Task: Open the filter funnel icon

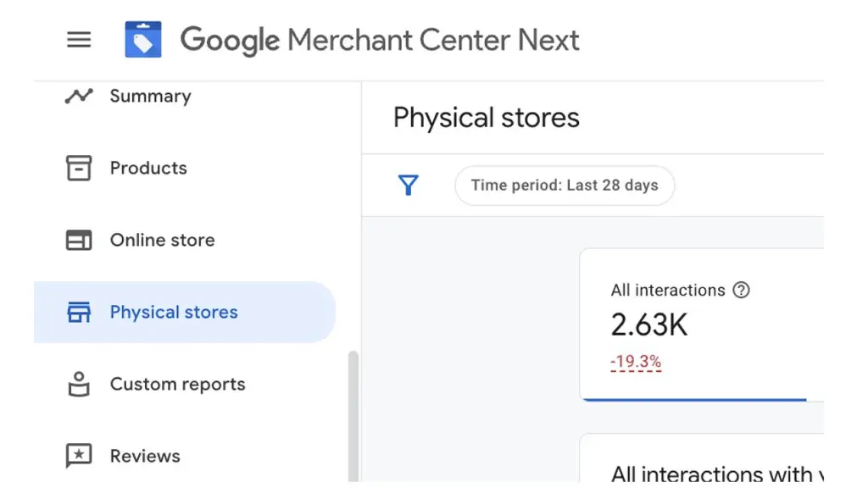Action: 409,186
